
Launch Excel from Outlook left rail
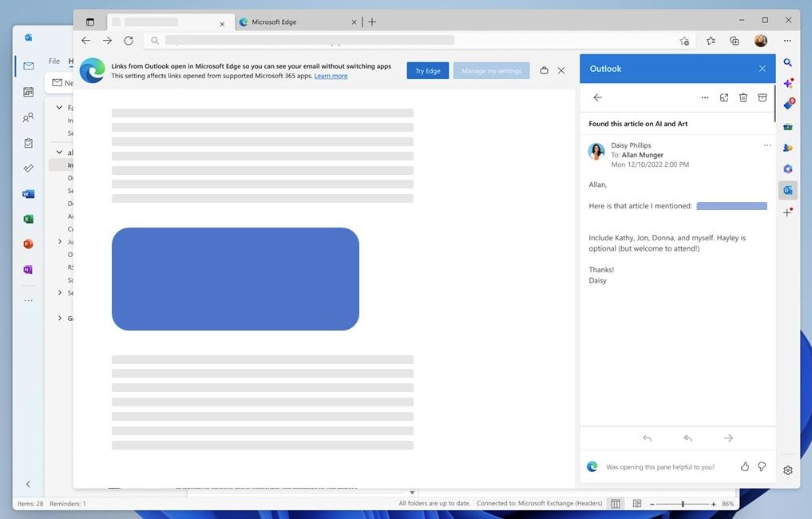tap(29, 219)
